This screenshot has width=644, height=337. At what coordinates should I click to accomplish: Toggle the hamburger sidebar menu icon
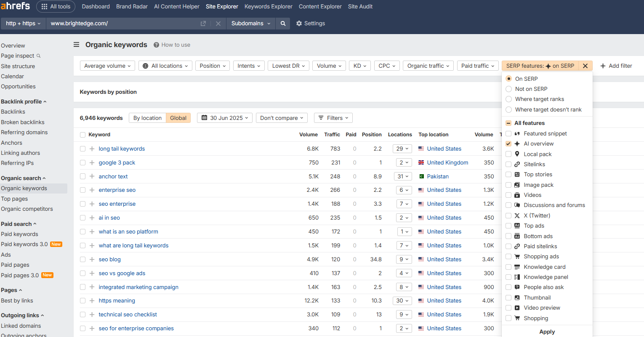click(x=77, y=45)
